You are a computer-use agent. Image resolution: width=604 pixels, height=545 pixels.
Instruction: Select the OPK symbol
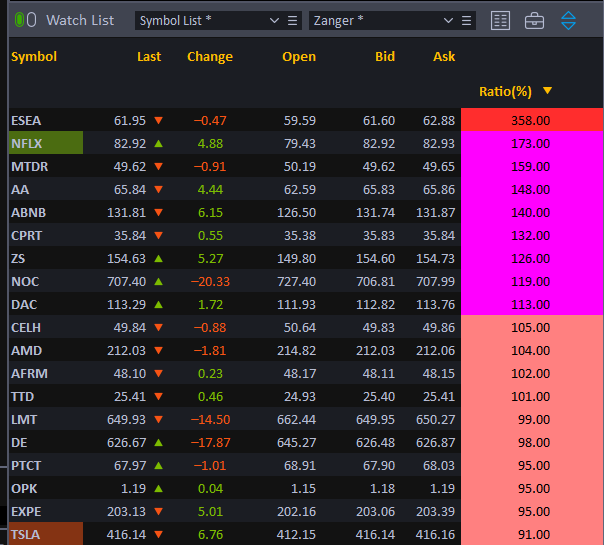(x=24, y=488)
